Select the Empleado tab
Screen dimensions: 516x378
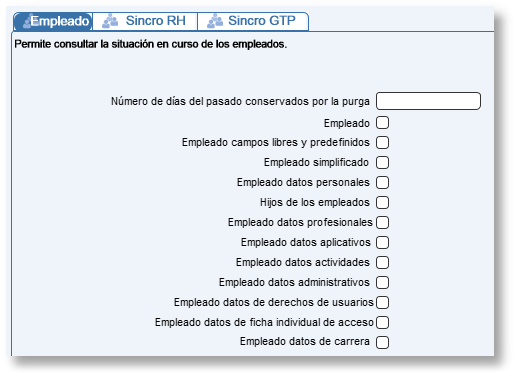[x=53, y=21]
